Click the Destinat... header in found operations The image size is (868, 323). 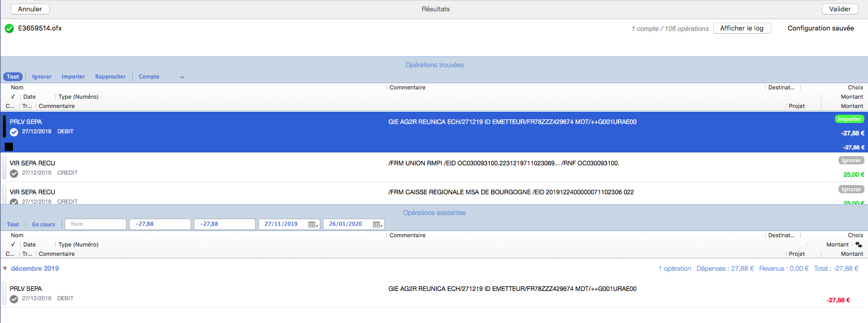tap(781, 87)
